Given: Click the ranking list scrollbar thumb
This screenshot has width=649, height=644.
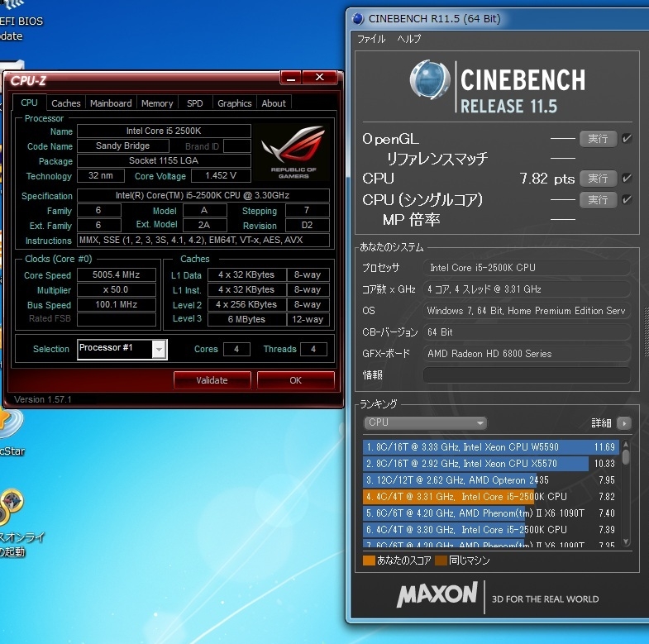Looking at the screenshot, I should [626, 456].
